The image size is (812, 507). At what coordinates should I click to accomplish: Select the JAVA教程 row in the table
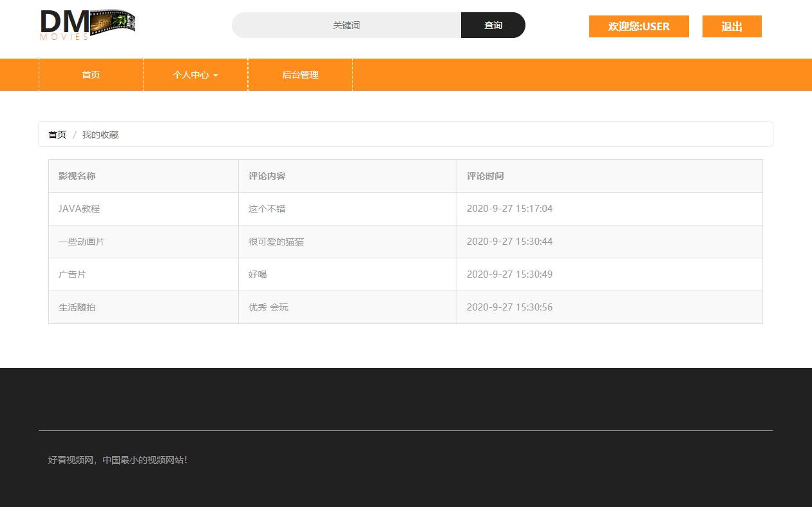tap(79, 208)
